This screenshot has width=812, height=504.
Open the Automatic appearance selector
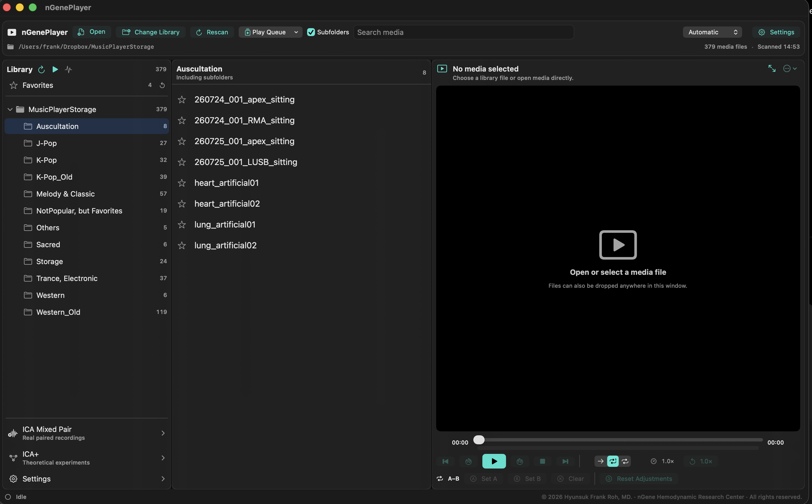click(x=712, y=32)
